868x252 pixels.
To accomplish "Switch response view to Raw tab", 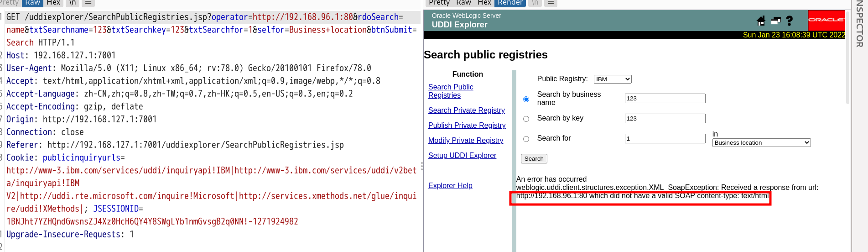I will tap(463, 3).
